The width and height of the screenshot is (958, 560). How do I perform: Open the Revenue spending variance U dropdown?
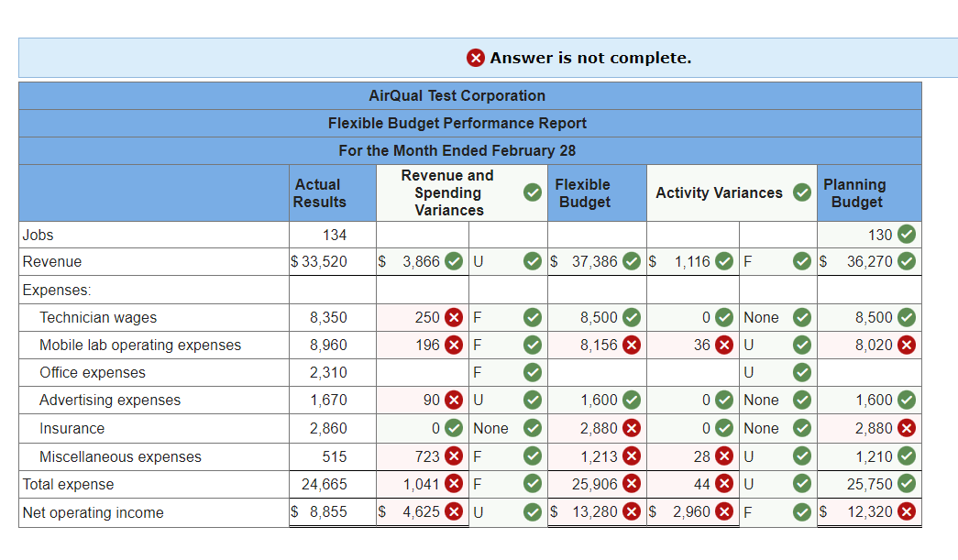(508, 261)
